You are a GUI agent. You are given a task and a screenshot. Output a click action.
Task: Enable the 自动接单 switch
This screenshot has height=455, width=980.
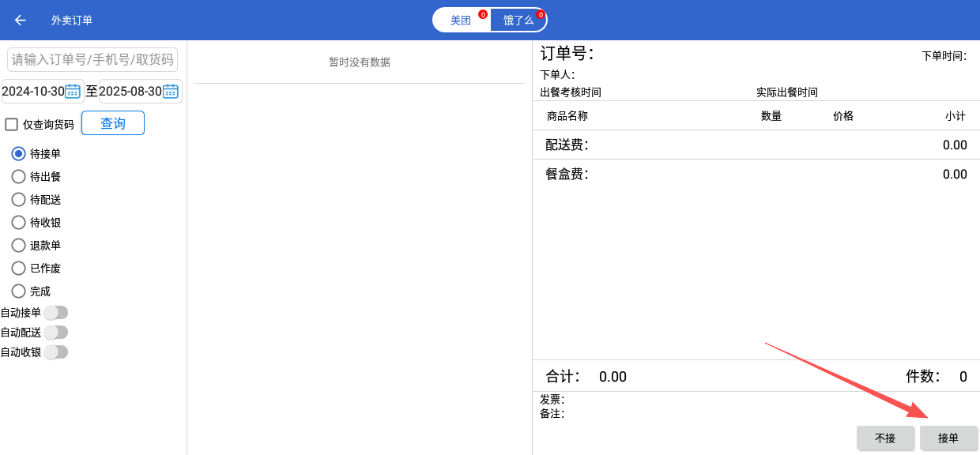tap(55, 313)
